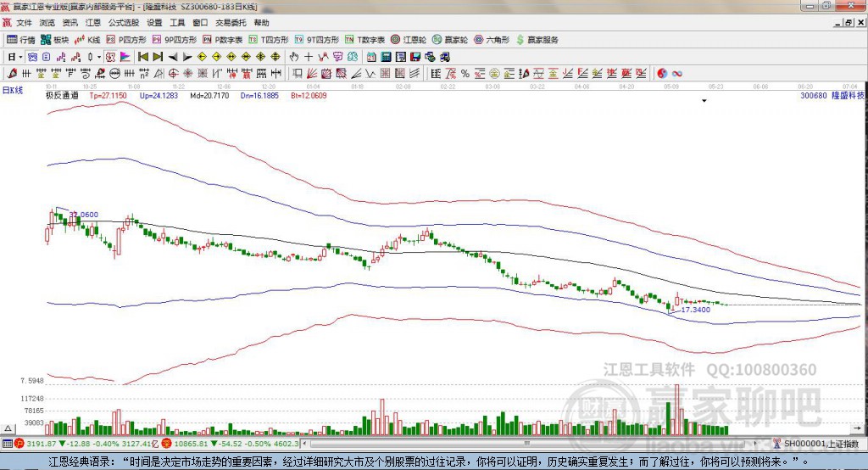Open the 9T四方形 tool
The image size is (868, 470).
point(317,40)
